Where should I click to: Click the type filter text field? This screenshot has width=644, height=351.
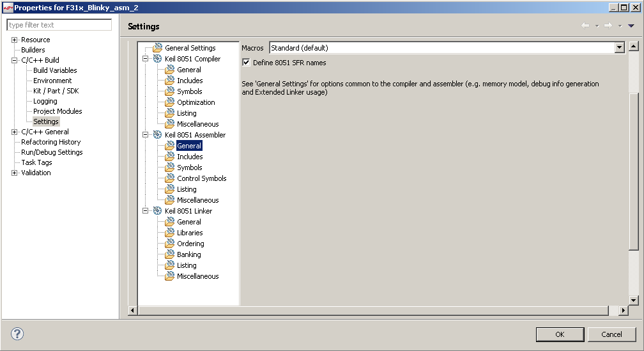coord(59,25)
